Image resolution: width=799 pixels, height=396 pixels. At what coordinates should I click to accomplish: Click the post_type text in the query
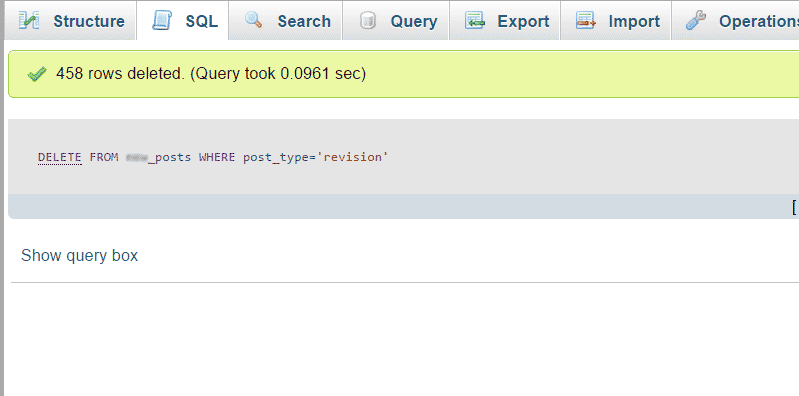(276, 157)
